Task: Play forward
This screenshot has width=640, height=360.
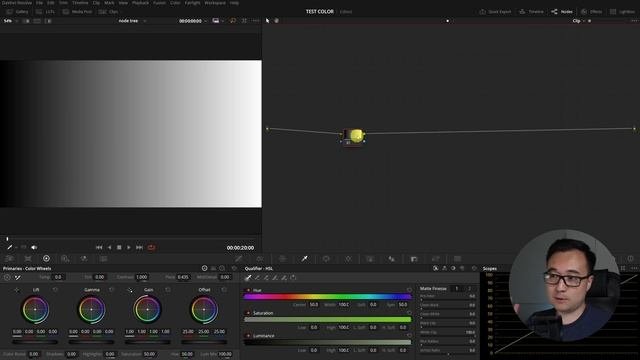Action: tap(129, 247)
